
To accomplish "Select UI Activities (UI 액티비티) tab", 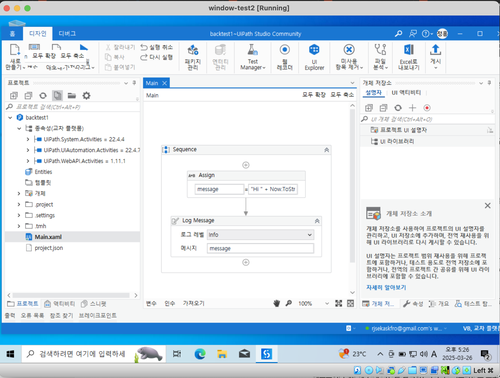I will coord(406,93).
